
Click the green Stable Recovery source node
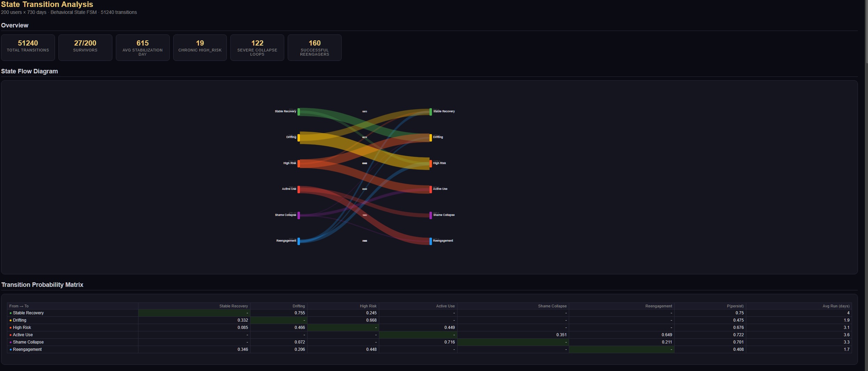coord(298,112)
